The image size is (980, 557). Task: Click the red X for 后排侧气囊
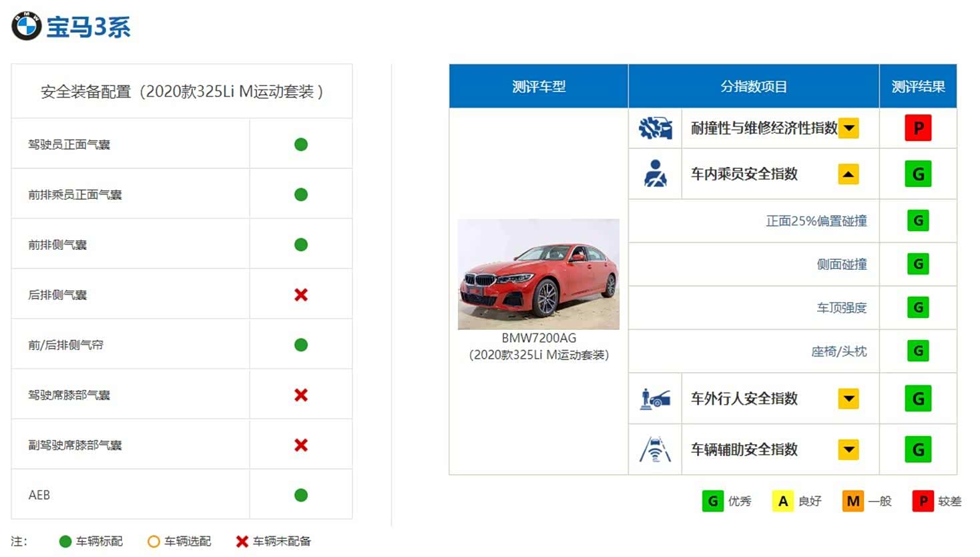[x=301, y=295]
